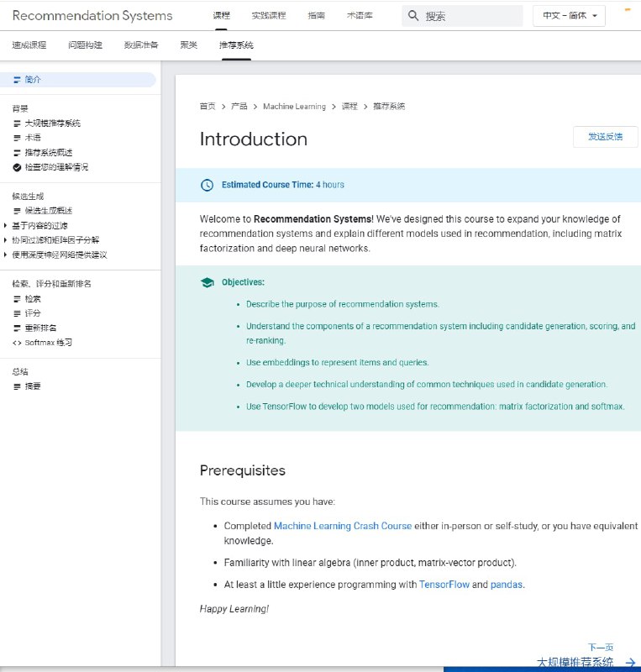Open the pandas link in prerequisites
The width and height of the screenshot is (641, 672).
click(507, 585)
